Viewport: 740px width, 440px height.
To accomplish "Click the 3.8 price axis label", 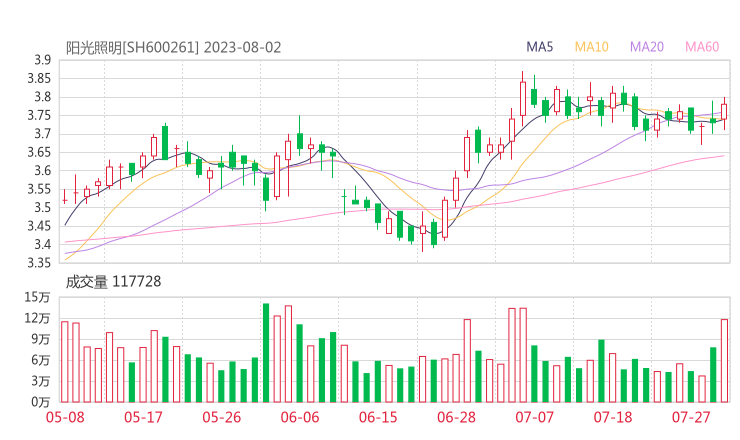I will coord(42,97).
